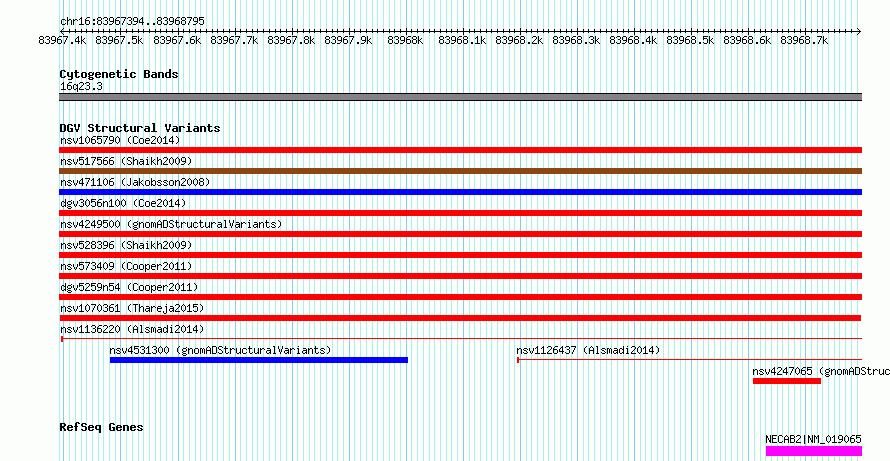890x461 pixels.
Task: Open the dgv5259n54 (Cooper2011) variant bar
Action: tap(460, 297)
